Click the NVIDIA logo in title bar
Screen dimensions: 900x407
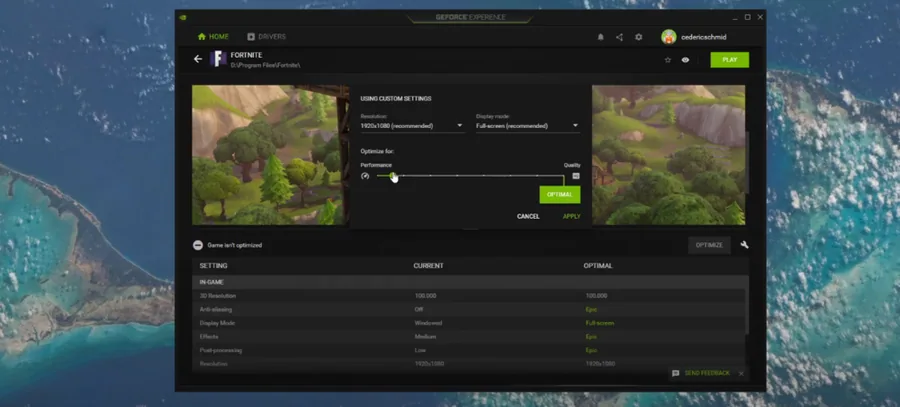pyautogui.click(x=183, y=17)
